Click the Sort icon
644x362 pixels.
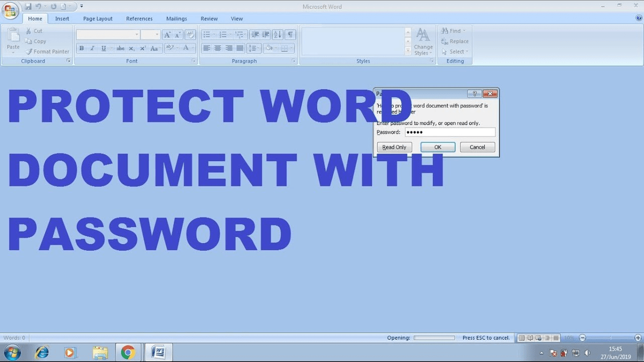(277, 34)
